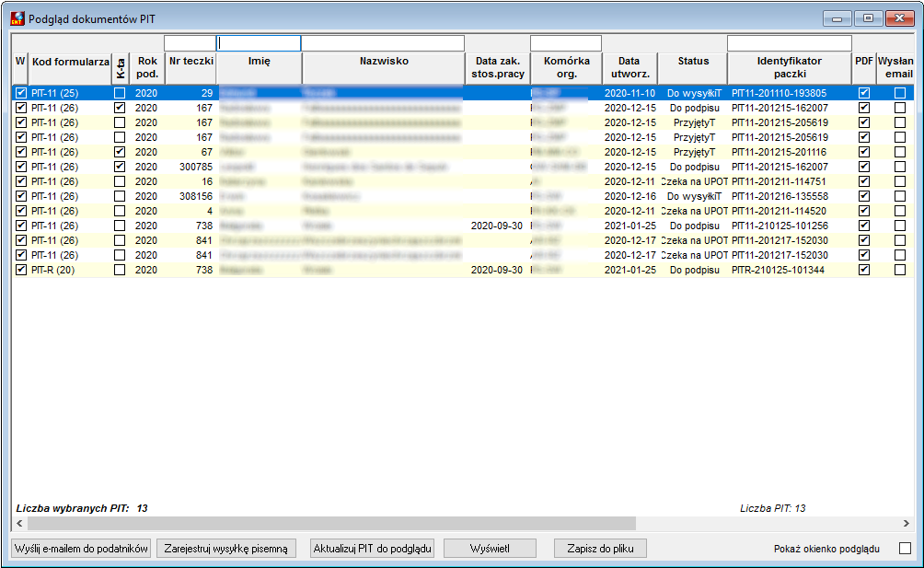
Task: Click Liczba PIT: 13 label
Action: tap(772, 508)
